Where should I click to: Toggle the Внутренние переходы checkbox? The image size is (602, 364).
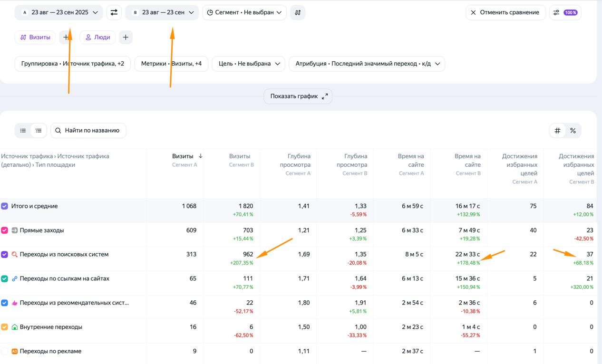4,327
